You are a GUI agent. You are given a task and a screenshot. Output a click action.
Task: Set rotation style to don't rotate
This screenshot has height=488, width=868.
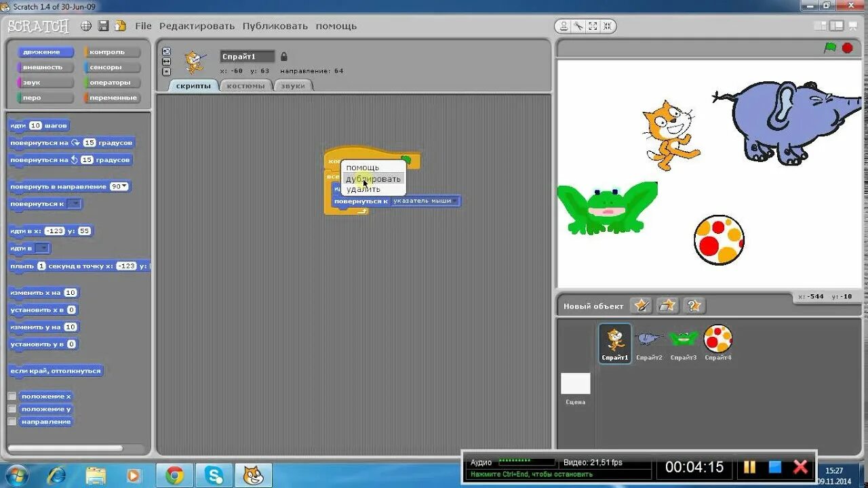click(166, 72)
